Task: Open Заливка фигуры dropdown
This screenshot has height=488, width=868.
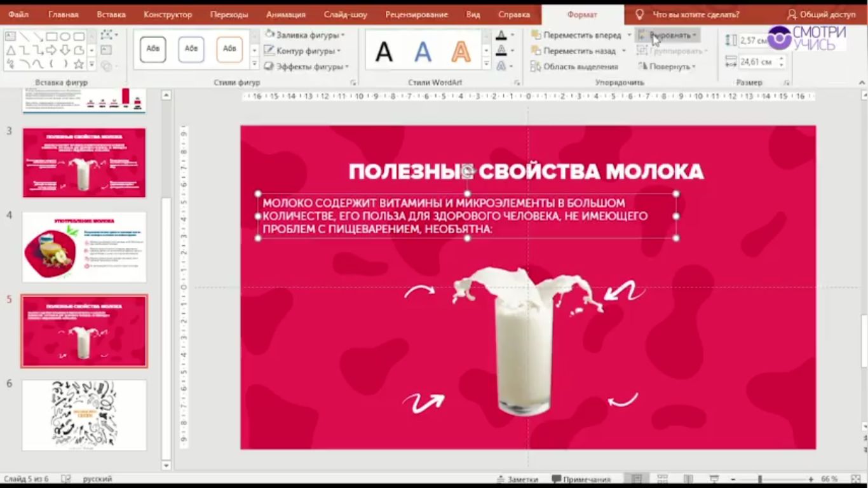Action: (305, 35)
